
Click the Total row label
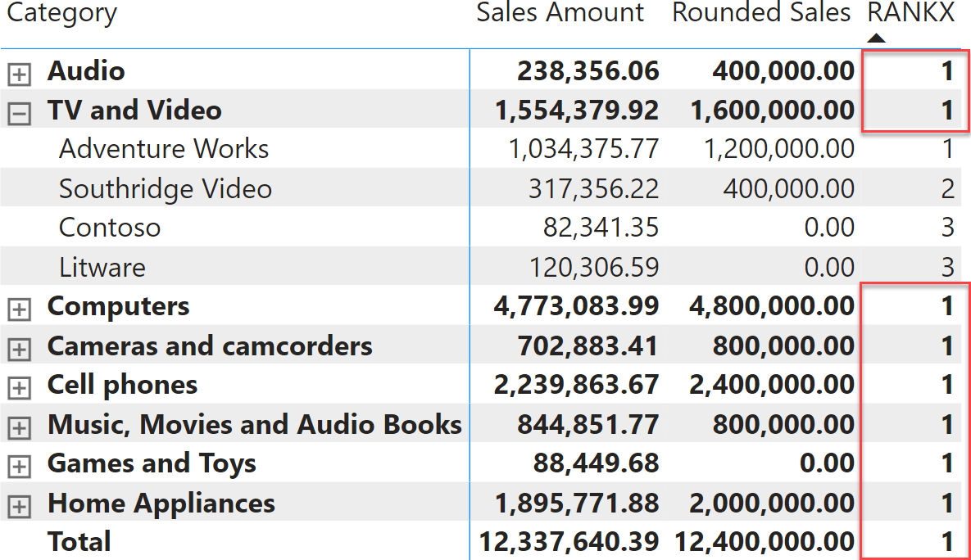tap(79, 541)
